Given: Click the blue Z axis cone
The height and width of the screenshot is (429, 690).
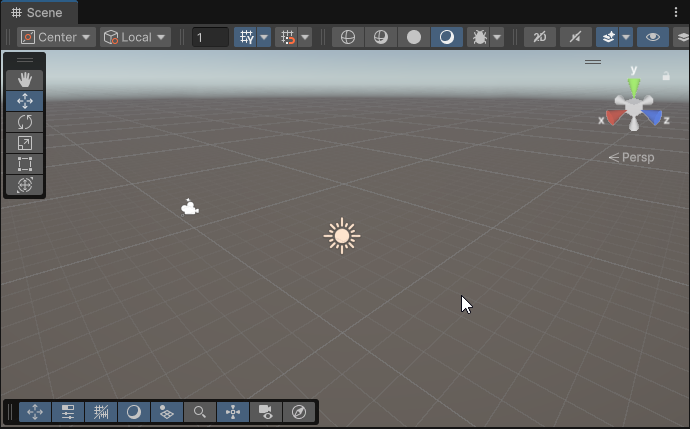Looking at the screenshot, I should click(653, 117).
